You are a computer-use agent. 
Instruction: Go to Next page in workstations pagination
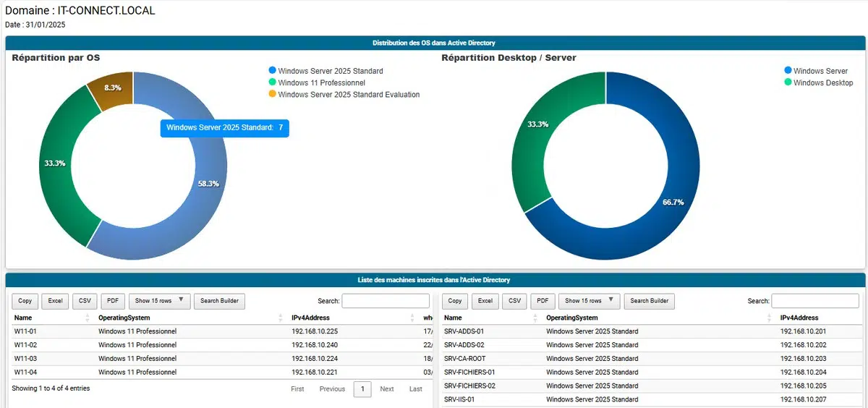tap(387, 389)
